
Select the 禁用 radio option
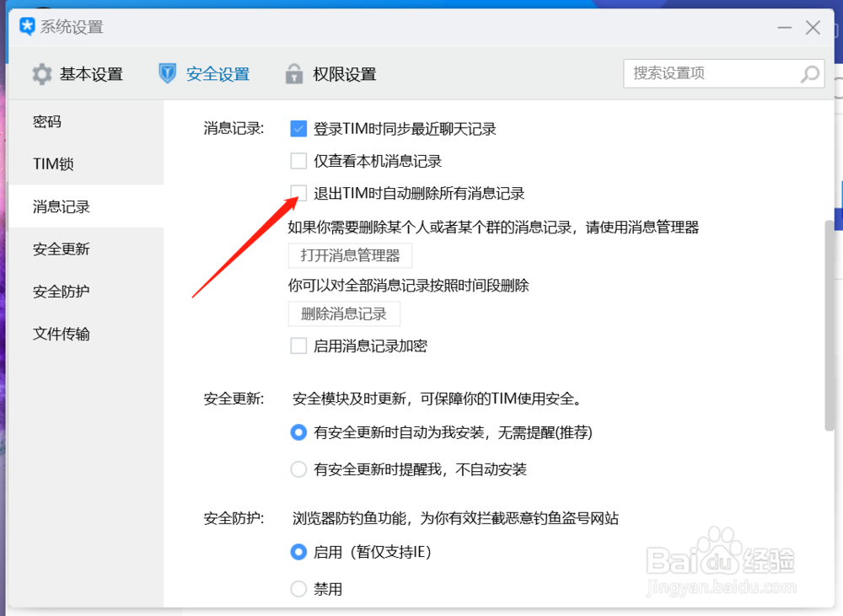click(298, 589)
